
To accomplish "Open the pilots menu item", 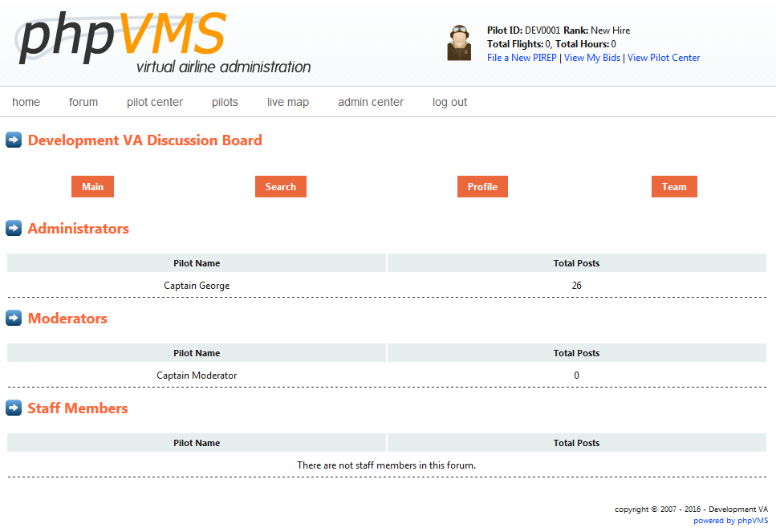I will [x=225, y=102].
